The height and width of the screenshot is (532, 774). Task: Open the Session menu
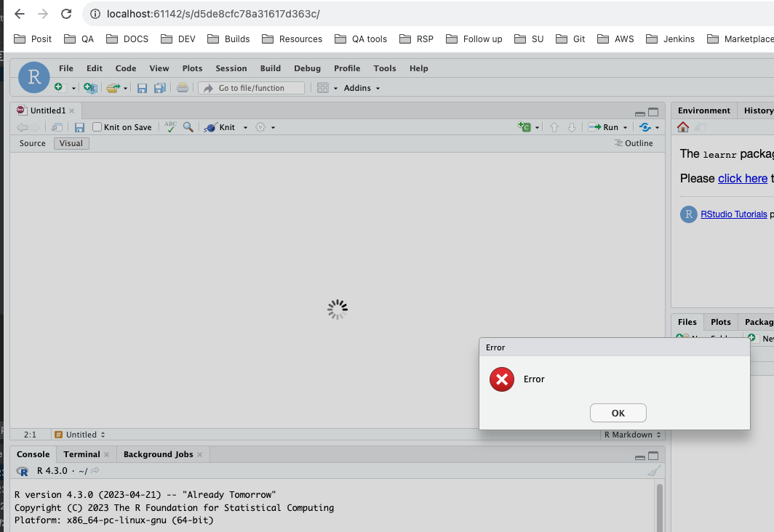(x=231, y=68)
